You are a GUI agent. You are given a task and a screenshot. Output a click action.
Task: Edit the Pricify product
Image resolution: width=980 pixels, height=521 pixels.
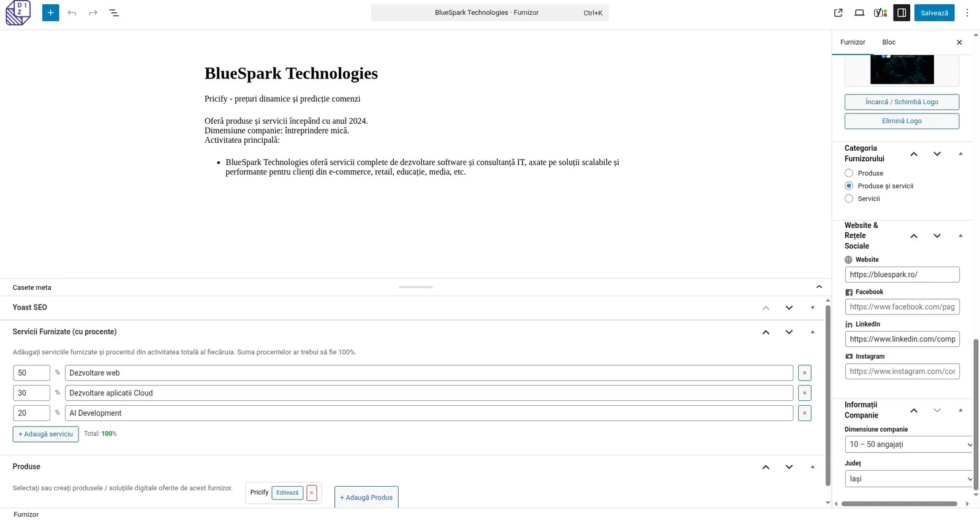[287, 493]
